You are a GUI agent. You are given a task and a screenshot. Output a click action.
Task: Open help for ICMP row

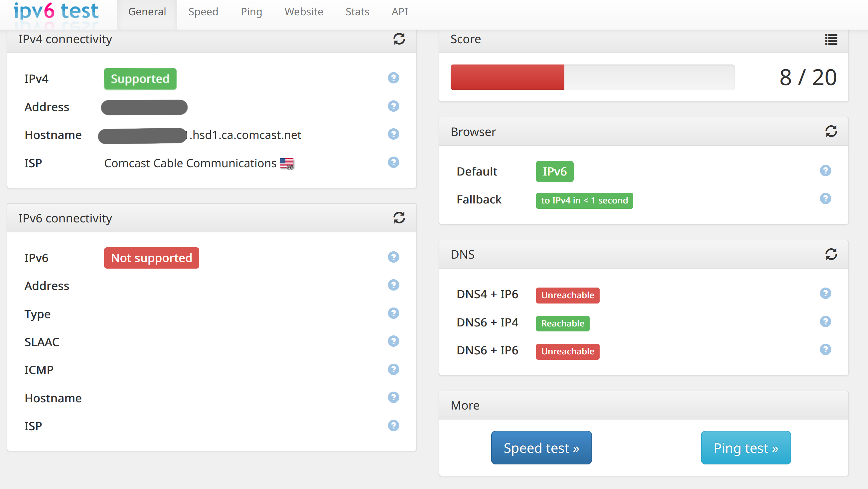[393, 370]
